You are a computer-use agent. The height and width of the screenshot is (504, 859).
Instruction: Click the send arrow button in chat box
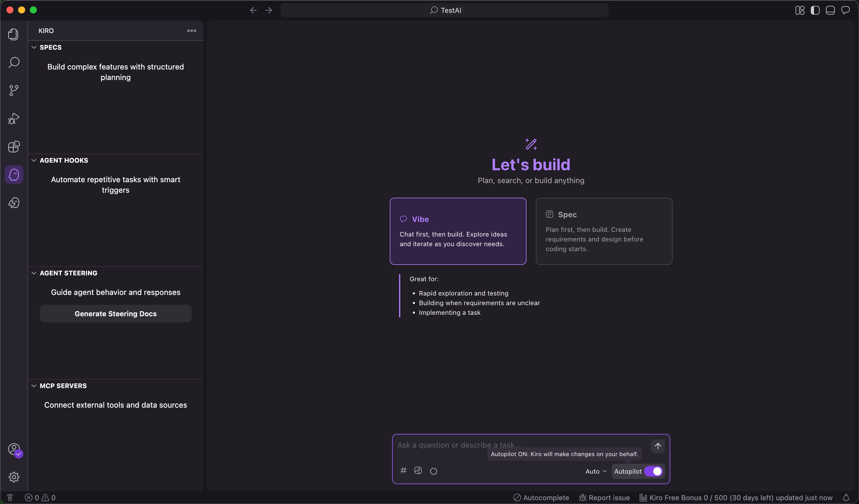tap(657, 446)
